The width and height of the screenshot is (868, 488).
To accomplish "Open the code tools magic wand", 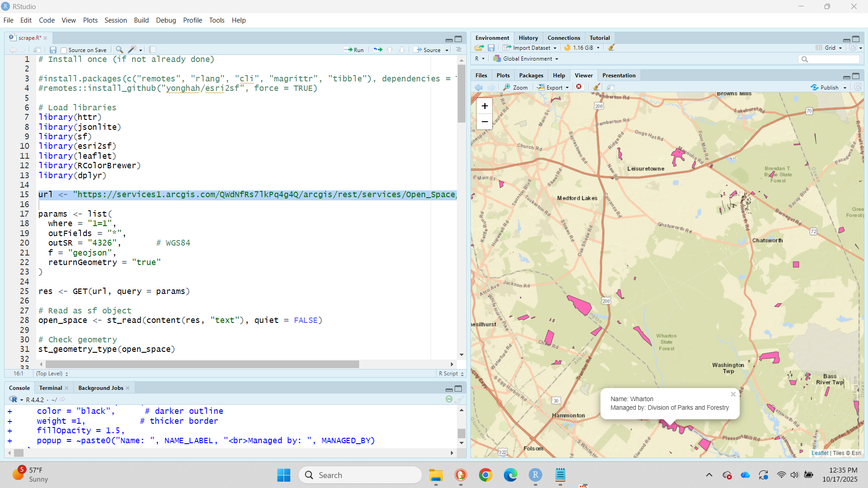I will coord(133,50).
